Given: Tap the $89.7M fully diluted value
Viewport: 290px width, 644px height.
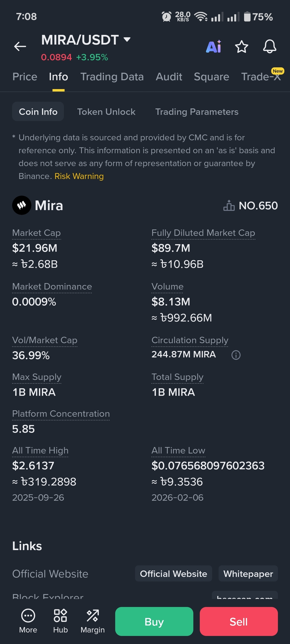Looking at the screenshot, I should pyautogui.click(x=171, y=248).
